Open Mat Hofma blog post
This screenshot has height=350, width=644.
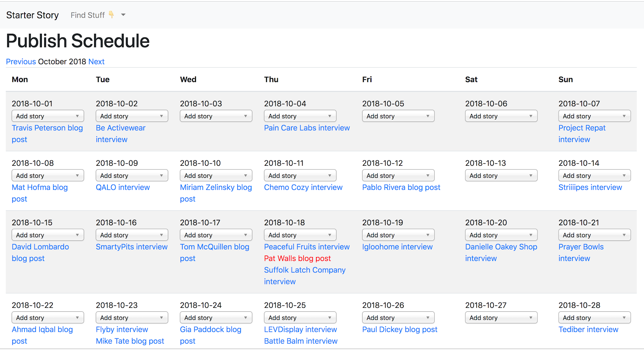tap(39, 193)
